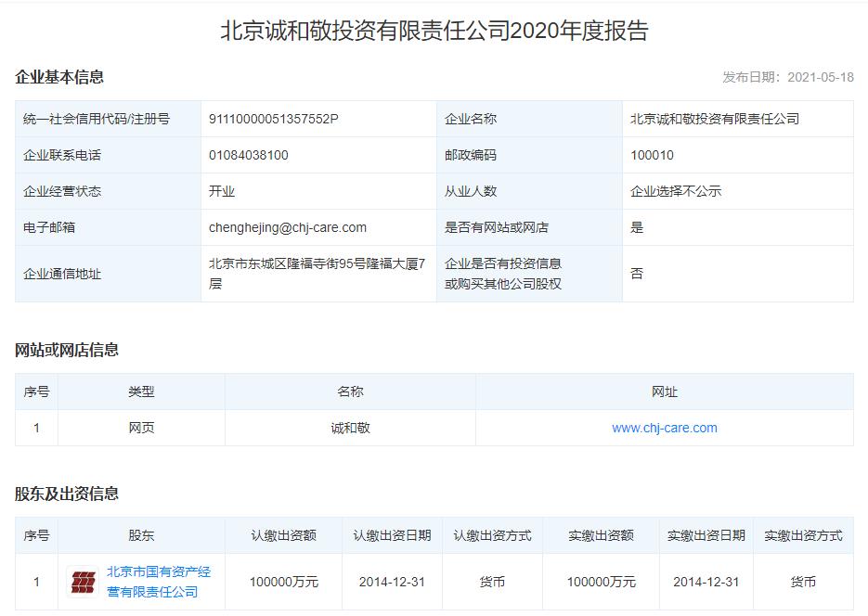Click the 类型 column header in website table
Viewport: 868px width, 616px height.
point(141,392)
